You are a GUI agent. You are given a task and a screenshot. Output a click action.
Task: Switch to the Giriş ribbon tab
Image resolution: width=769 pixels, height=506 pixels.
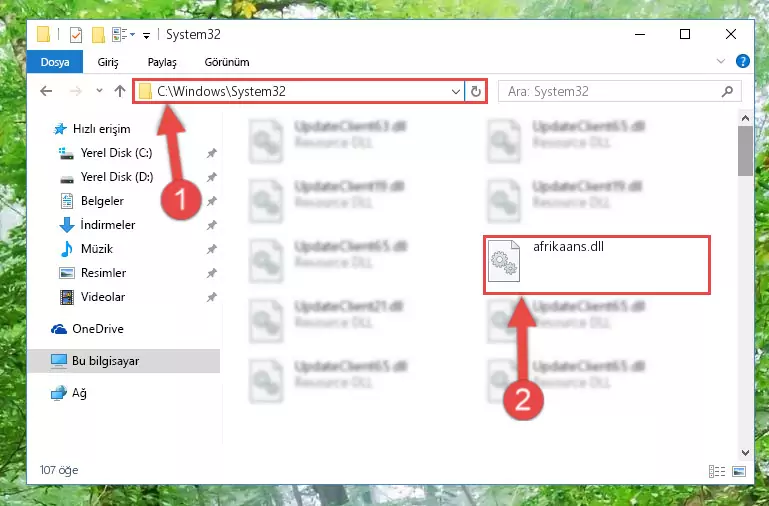pos(108,62)
